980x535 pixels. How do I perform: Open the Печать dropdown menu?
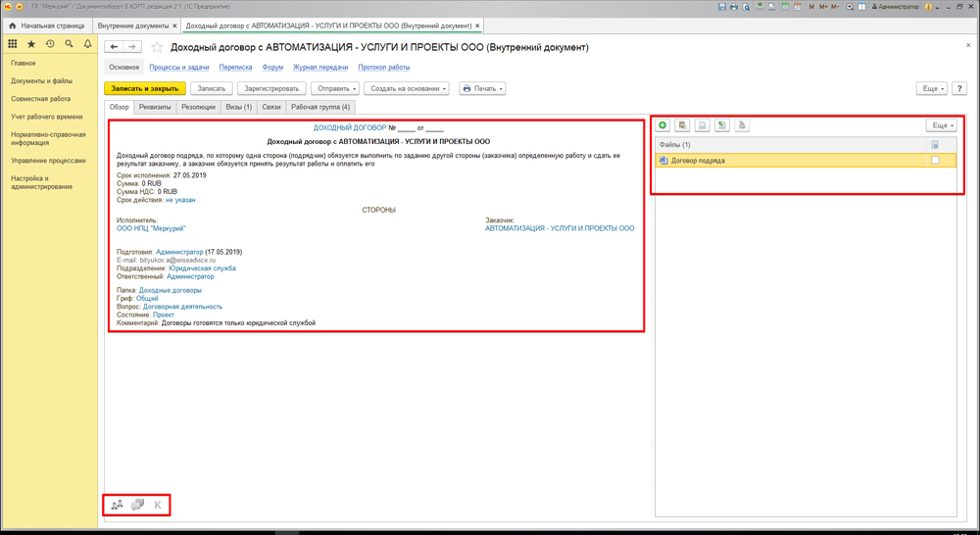482,89
